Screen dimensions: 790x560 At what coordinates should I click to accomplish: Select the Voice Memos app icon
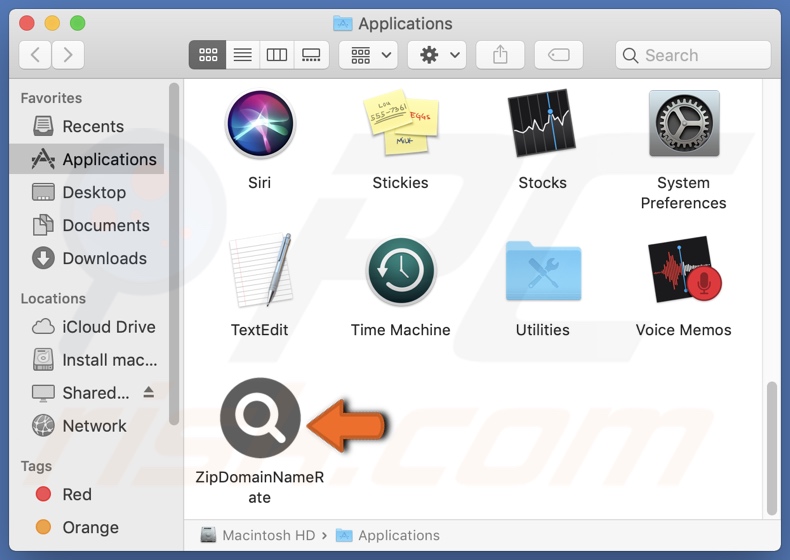tap(684, 269)
